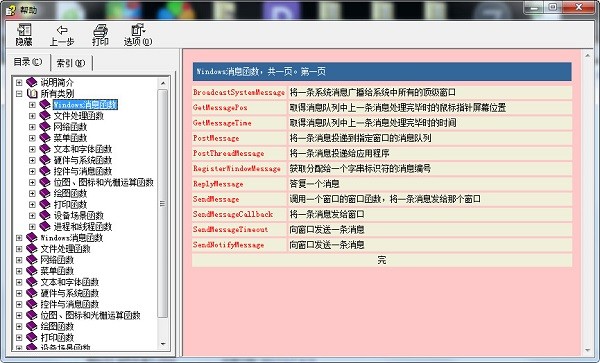Collapse the 所有类别 tree node
Viewport: 600px width, 363px height.
pos(19,93)
